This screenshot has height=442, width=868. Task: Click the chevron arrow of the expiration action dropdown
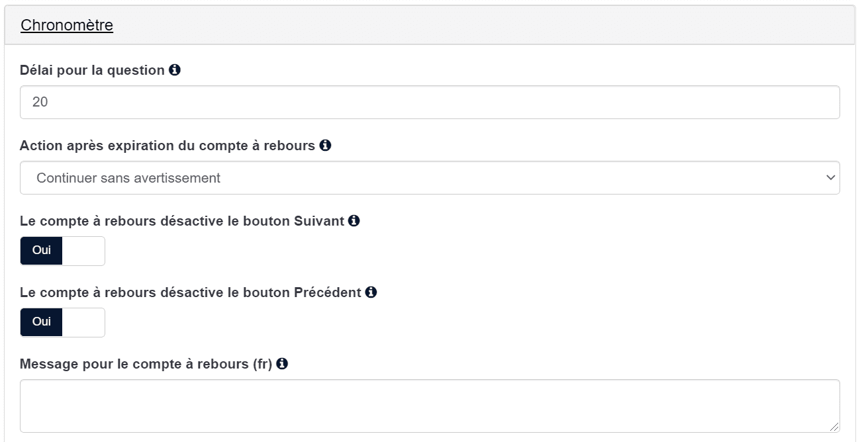pyautogui.click(x=831, y=178)
